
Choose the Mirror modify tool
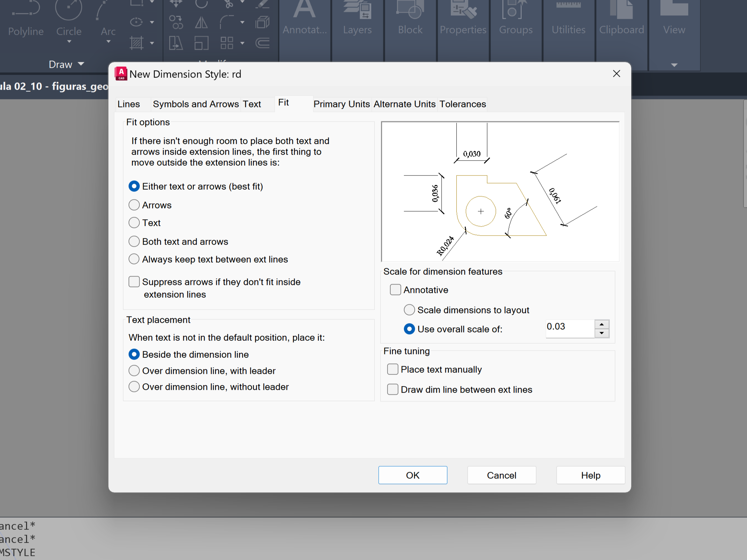tap(201, 23)
